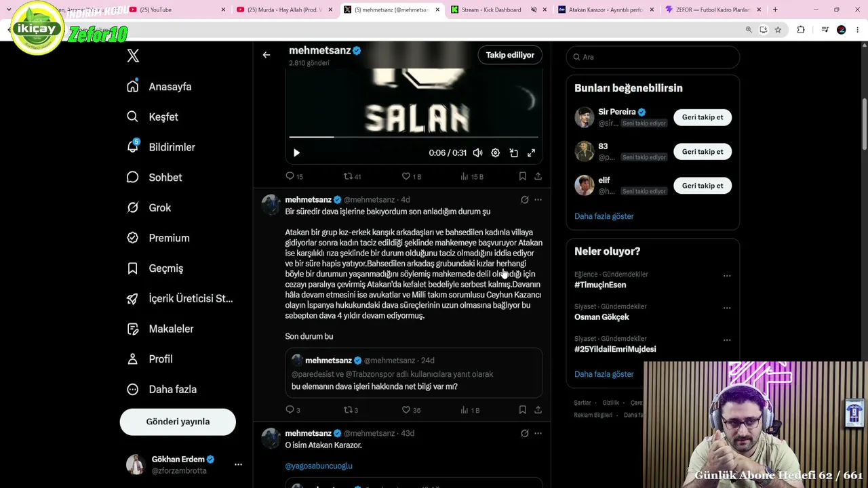
Task: Open a new browser tab
Action: (x=775, y=10)
